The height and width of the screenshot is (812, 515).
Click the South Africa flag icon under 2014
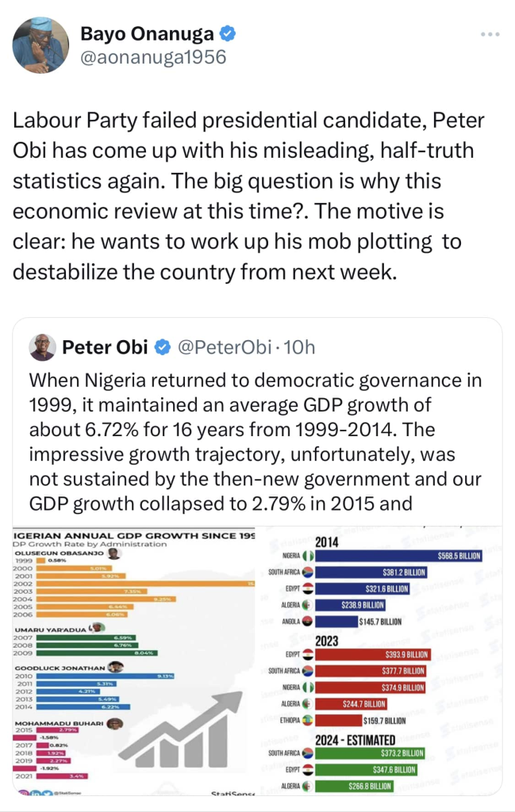click(309, 573)
